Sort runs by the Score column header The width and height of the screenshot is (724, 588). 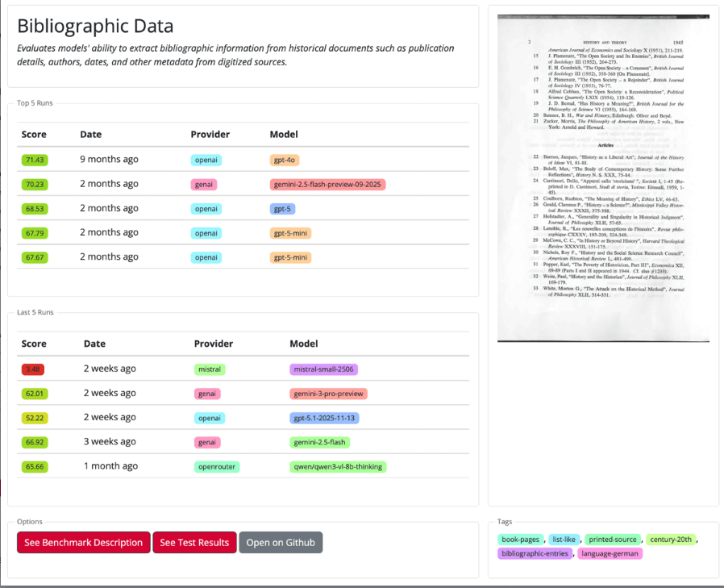[33, 134]
